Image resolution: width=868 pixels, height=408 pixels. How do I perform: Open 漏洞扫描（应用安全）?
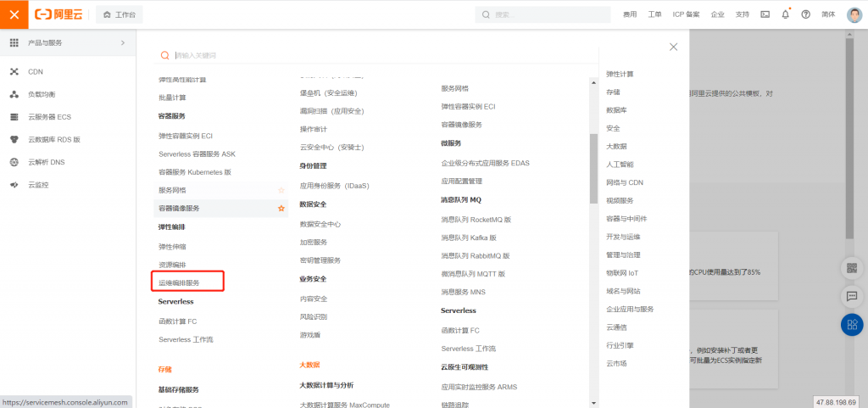(331, 111)
